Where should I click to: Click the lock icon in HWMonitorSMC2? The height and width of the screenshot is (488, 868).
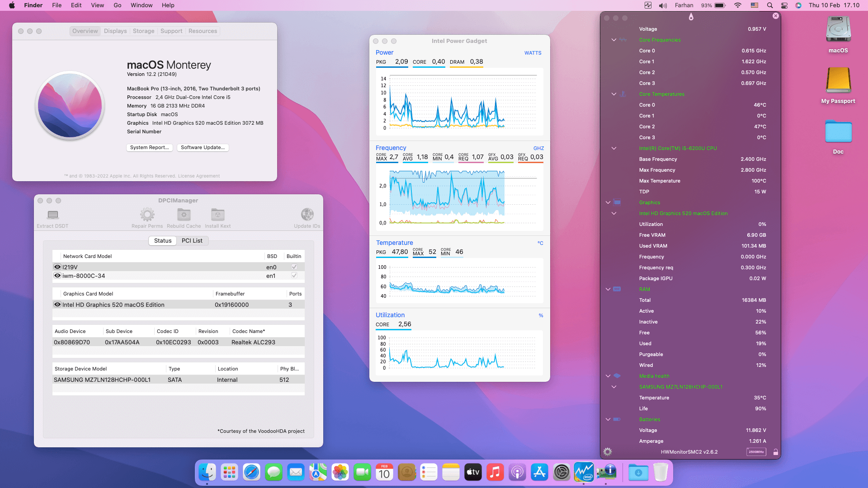tap(775, 452)
